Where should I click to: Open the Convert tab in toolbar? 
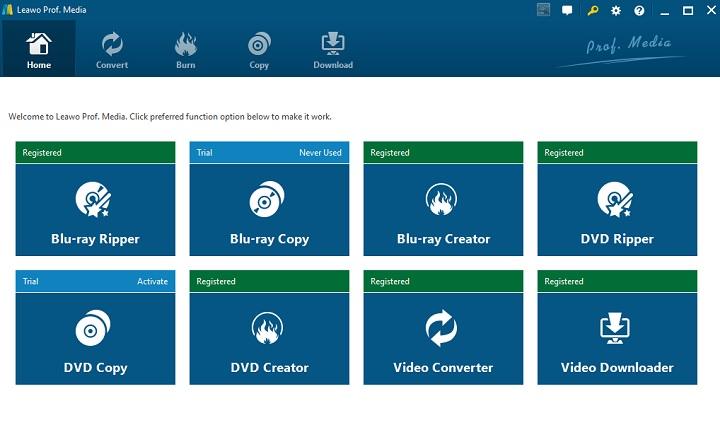click(x=112, y=50)
